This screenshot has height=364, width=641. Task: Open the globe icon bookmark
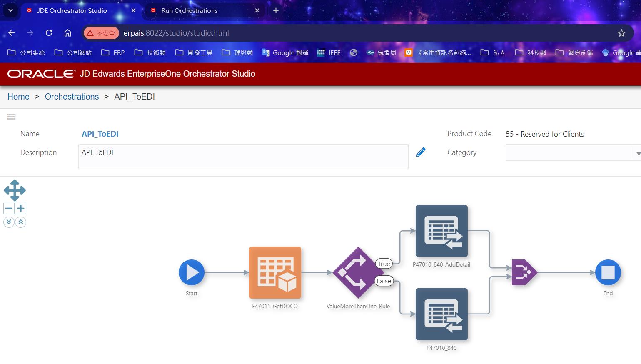(354, 52)
